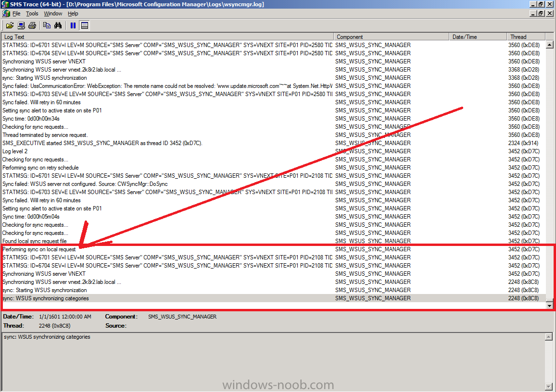The width and height of the screenshot is (556, 392).
Task: Click the details pane Component value SMS_WSUS_SYNC_MANAGER
Action: pos(182,317)
